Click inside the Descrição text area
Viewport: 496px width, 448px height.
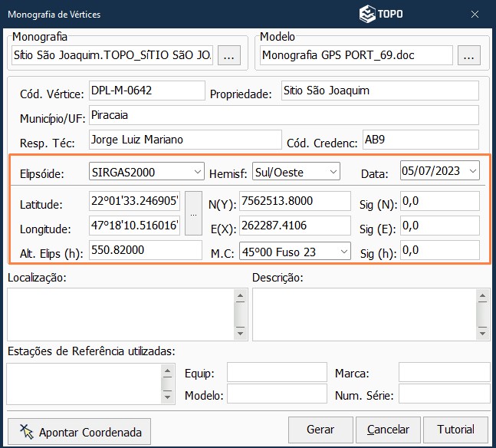coord(364,315)
